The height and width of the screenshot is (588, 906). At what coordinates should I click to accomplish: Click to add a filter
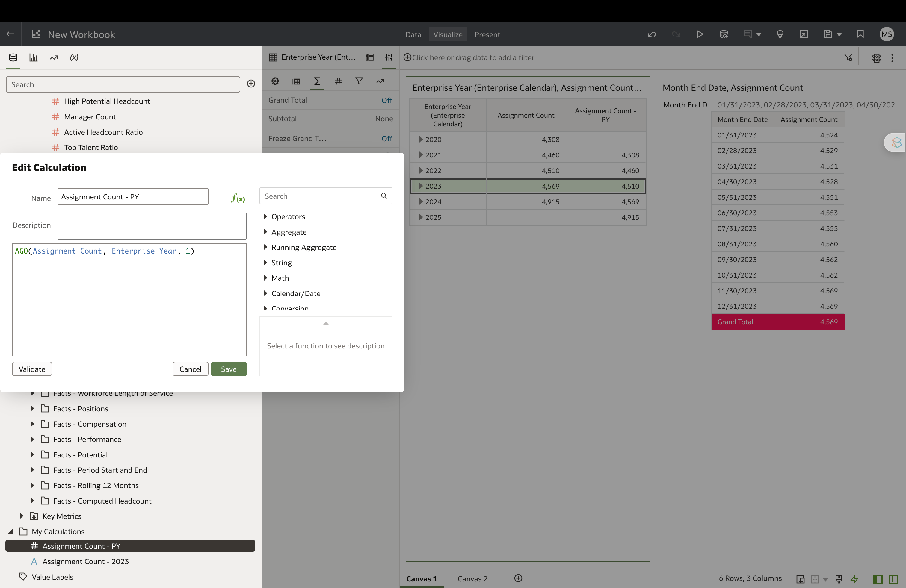pos(469,57)
